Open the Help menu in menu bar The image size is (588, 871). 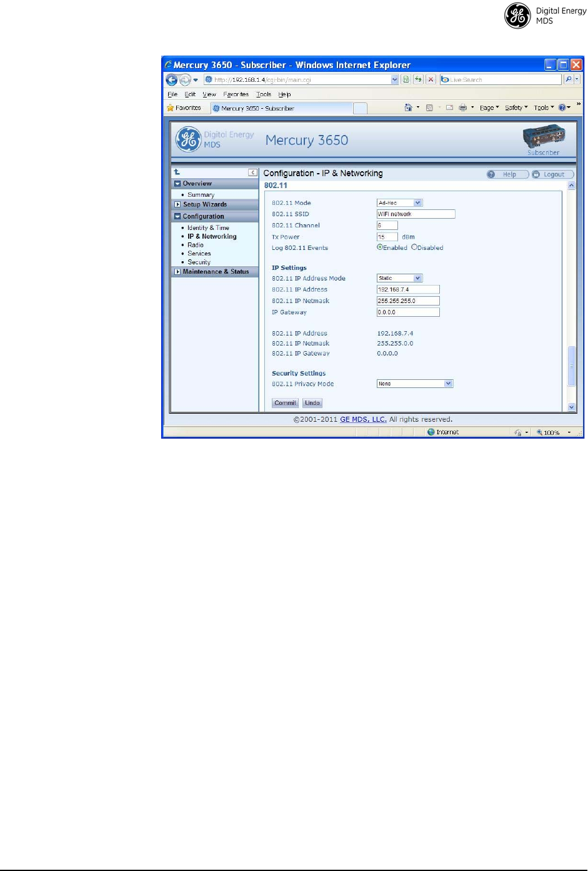point(284,94)
